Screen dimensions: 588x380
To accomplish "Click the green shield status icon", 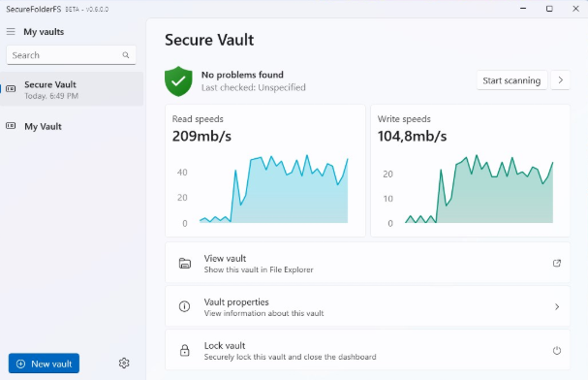I will tap(178, 81).
